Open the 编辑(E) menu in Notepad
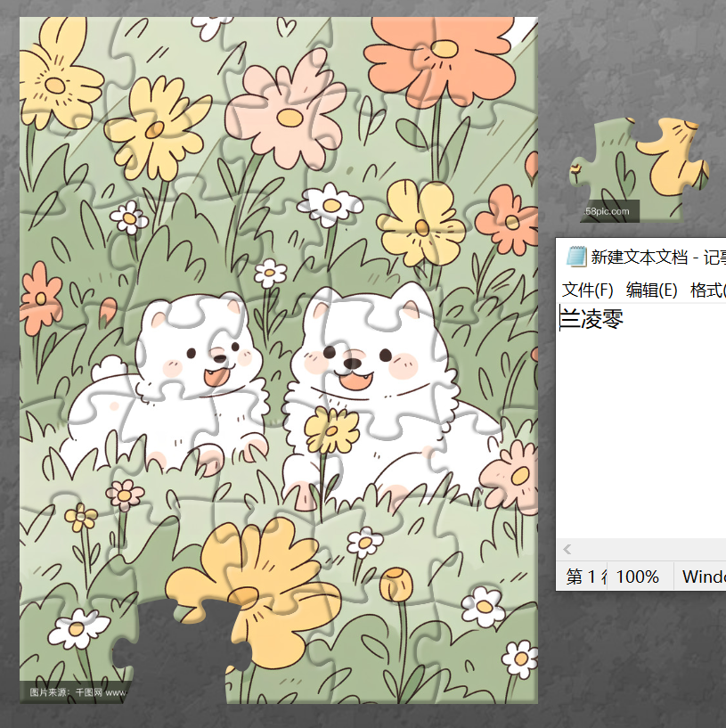The width and height of the screenshot is (726, 728). tap(651, 290)
